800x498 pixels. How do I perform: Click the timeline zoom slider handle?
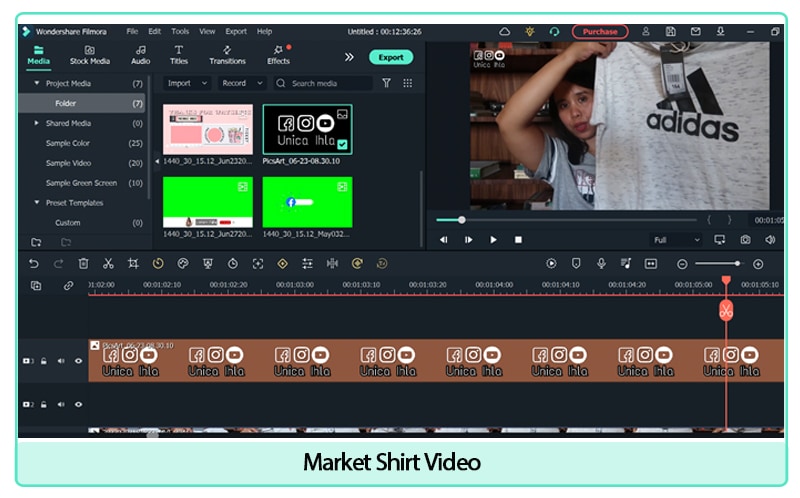[737, 264]
